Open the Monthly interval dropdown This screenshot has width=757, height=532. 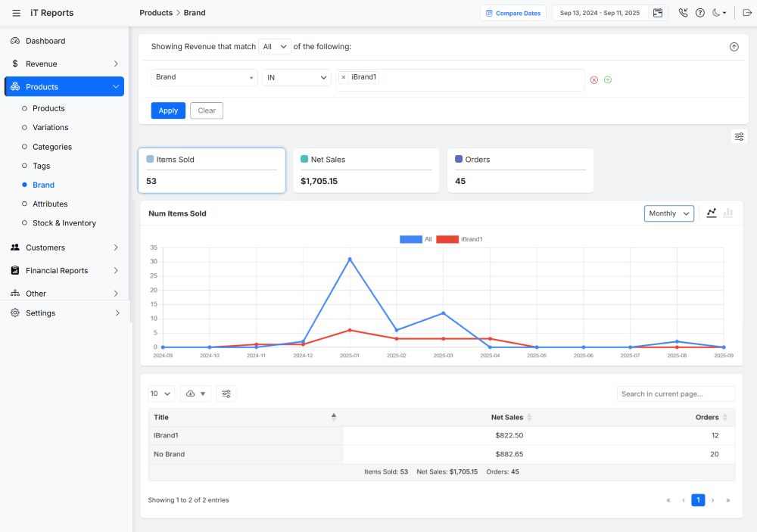668,213
